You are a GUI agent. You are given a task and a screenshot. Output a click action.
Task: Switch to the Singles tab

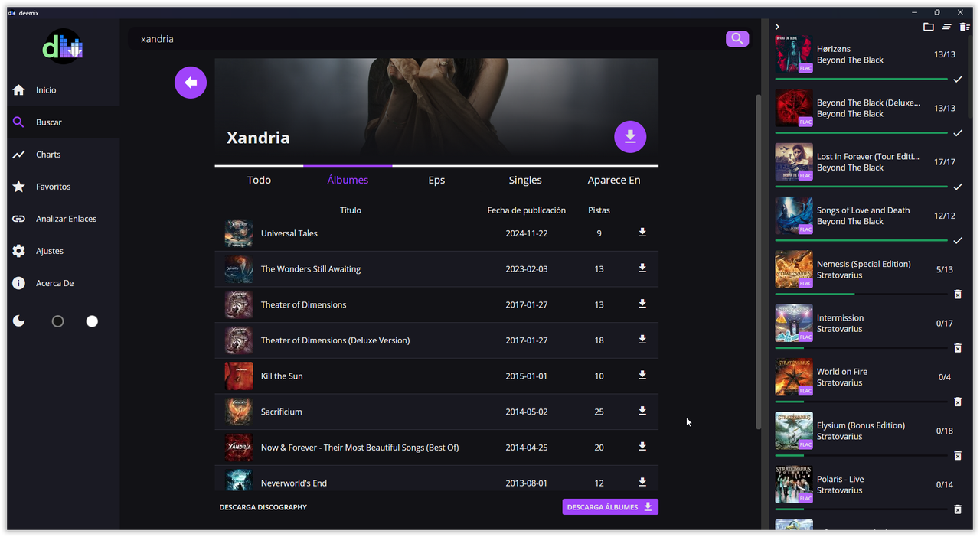525,180
